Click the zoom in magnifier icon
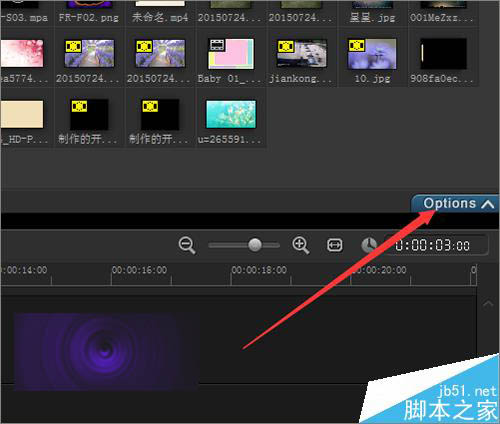The width and height of the screenshot is (500, 424). pos(301,245)
